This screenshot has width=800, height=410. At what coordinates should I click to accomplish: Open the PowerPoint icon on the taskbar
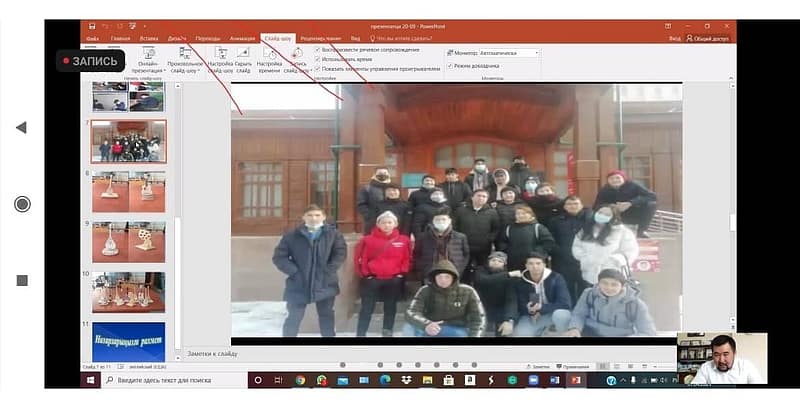pyautogui.click(x=576, y=380)
